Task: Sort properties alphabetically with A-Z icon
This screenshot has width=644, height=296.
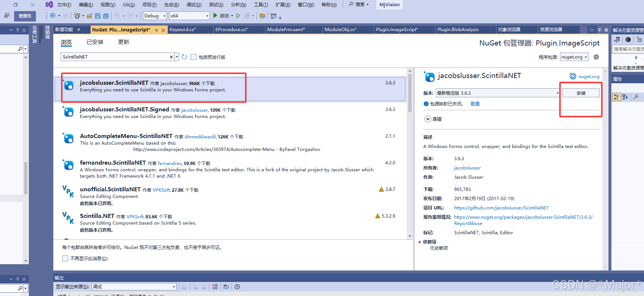Action: [625, 97]
